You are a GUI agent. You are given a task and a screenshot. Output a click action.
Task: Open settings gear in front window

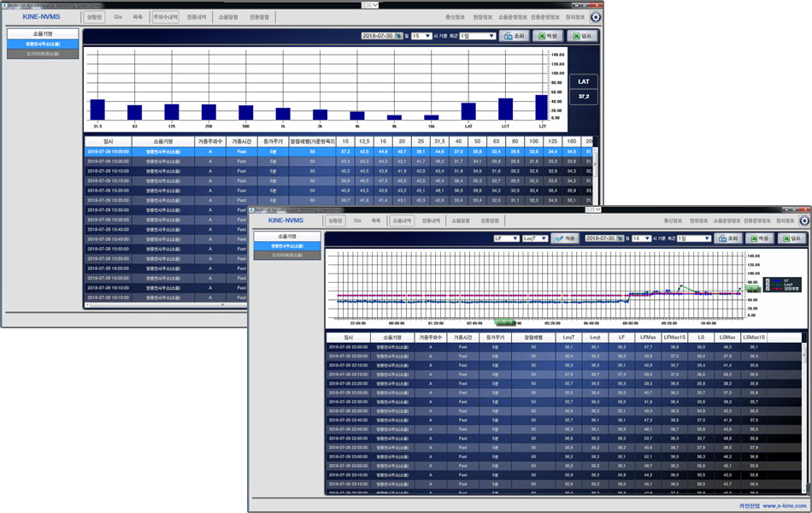804,221
